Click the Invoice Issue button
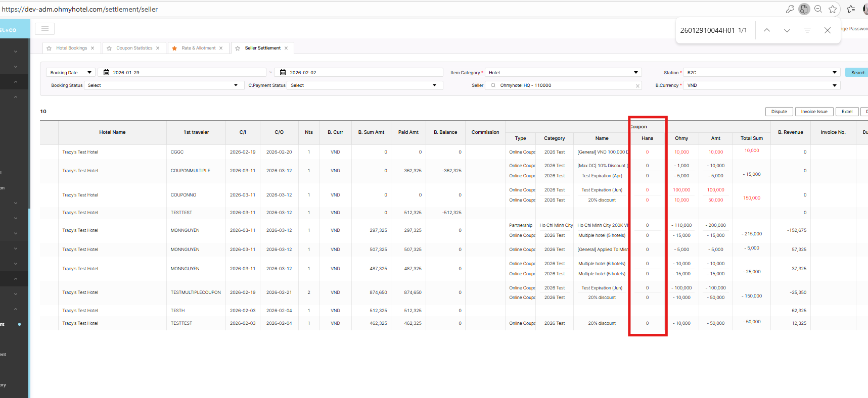 click(x=814, y=112)
